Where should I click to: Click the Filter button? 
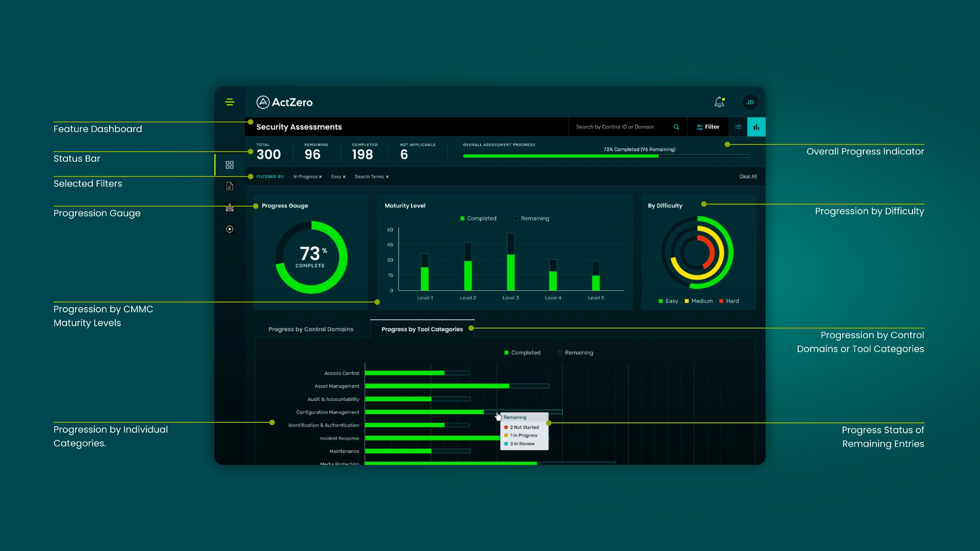708,127
